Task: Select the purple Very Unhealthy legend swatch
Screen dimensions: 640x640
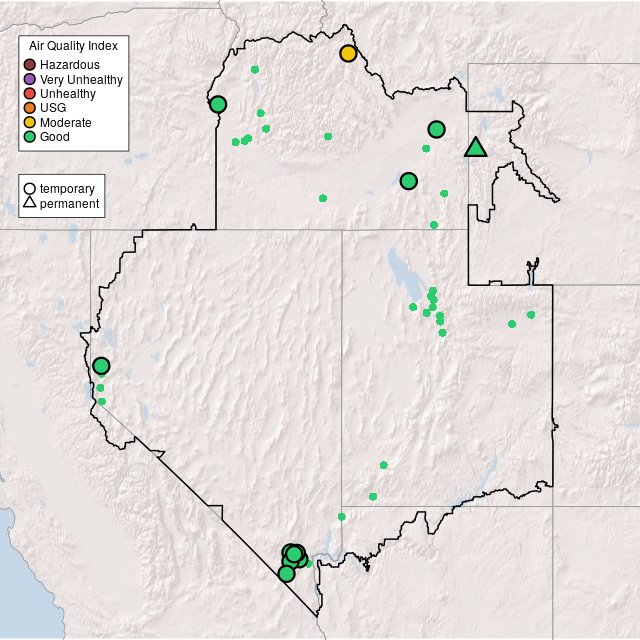Action: 30,79
